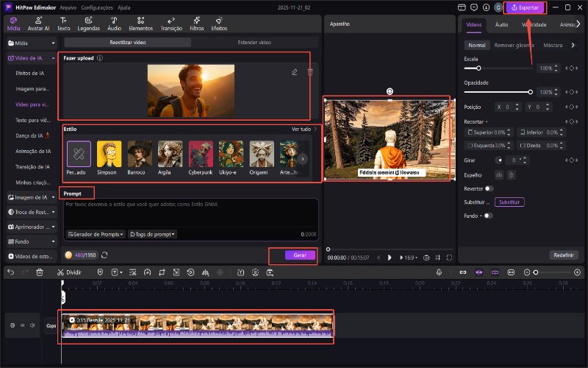588x368 pixels.
Task: Click the fullscreen icon under preview
Action: tap(449, 258)
